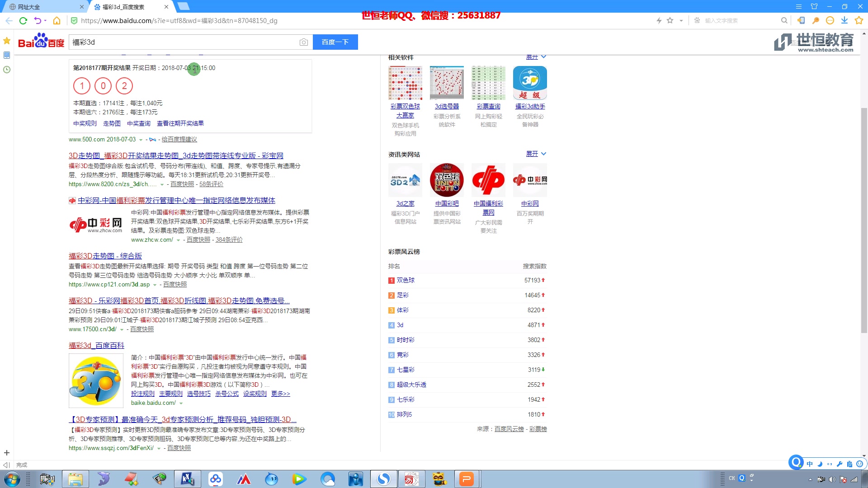868x488 pixels.
Task: Open sidebar blue notebook icon
Action: tap(7, 55)
